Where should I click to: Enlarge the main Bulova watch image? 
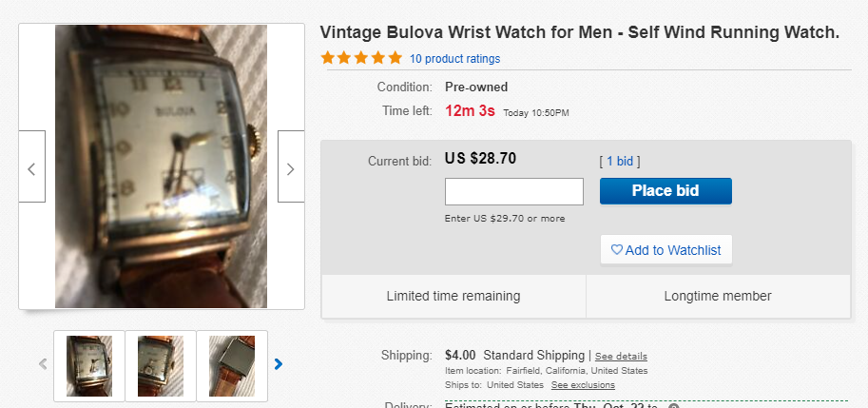pos(161,166)
